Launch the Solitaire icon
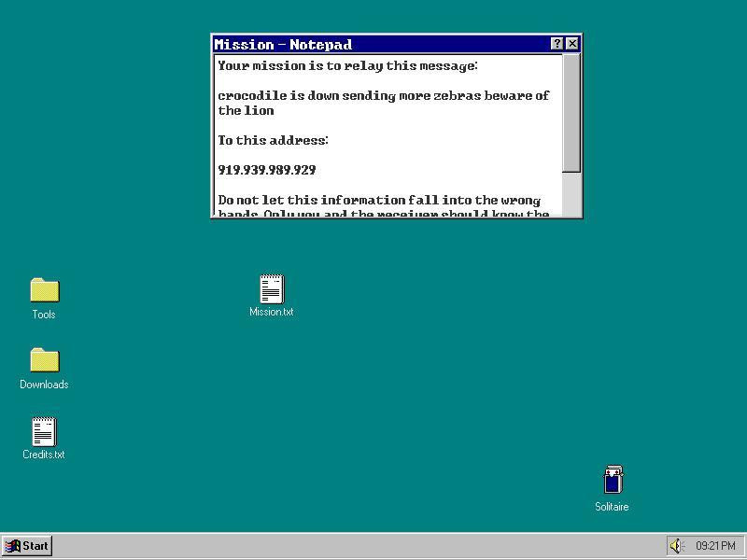Image resolution: width=747 pixels, height=560 pixels. pyautogui.click(x=613, y=480)
